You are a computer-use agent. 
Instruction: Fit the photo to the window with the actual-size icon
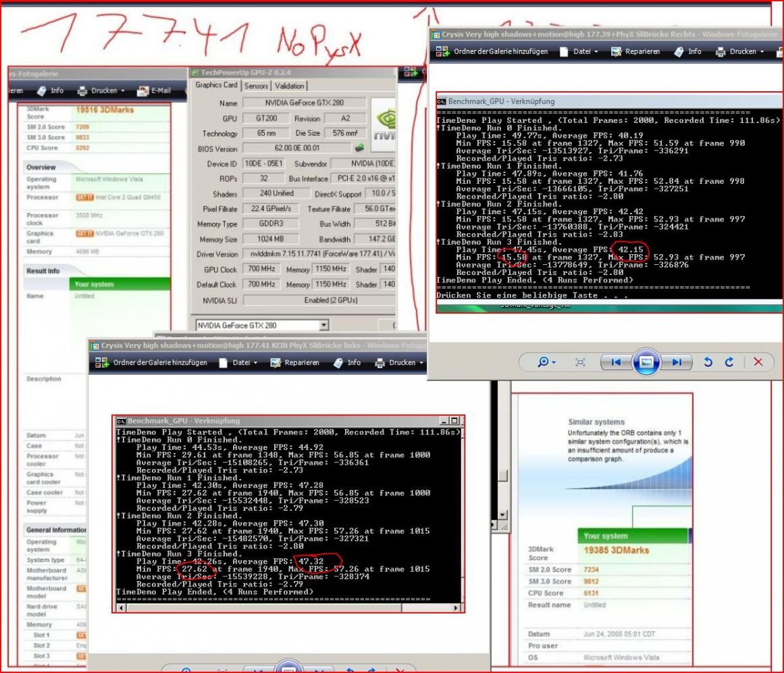tap(580, 362)
